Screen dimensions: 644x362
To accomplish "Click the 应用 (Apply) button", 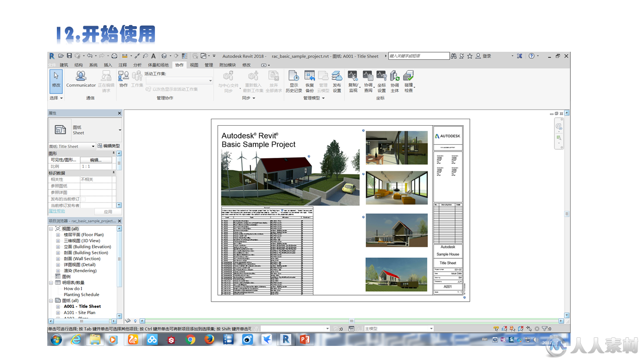I will coord(108,212).
